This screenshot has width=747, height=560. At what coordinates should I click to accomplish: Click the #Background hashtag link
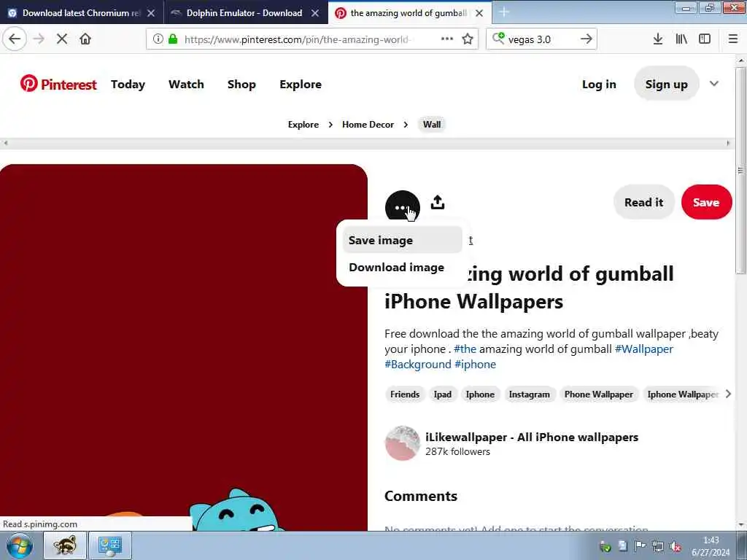(418, 365)
